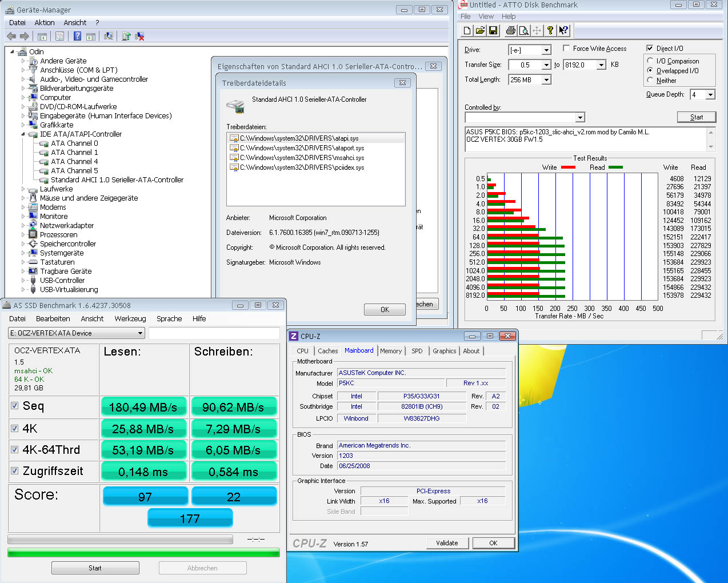Expand the Netzwerkadapter tree node
Viewport: 728px width, 583px height.
coord(24,225)
